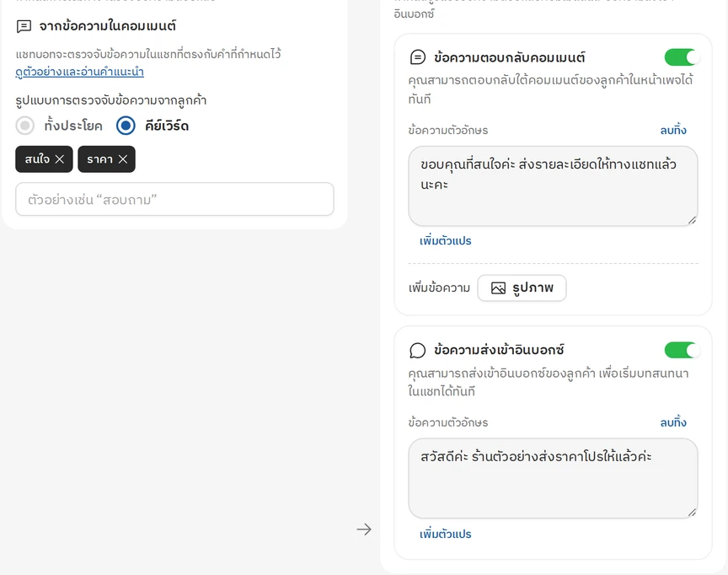
Task: Click the comment reply text area ขอบคุณที่สนใจค่ะ
Action: tap(553, 186)
